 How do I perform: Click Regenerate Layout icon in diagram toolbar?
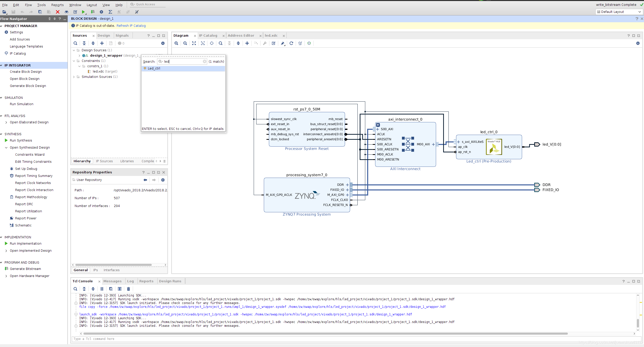291,43
